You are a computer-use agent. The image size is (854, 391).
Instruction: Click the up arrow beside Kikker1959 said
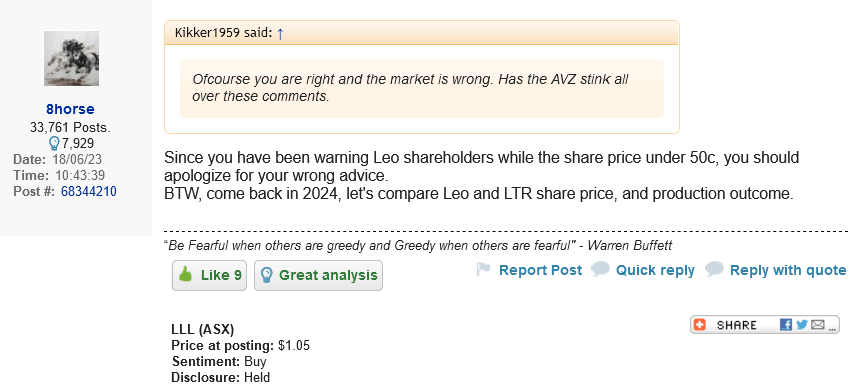coord(280,34)
